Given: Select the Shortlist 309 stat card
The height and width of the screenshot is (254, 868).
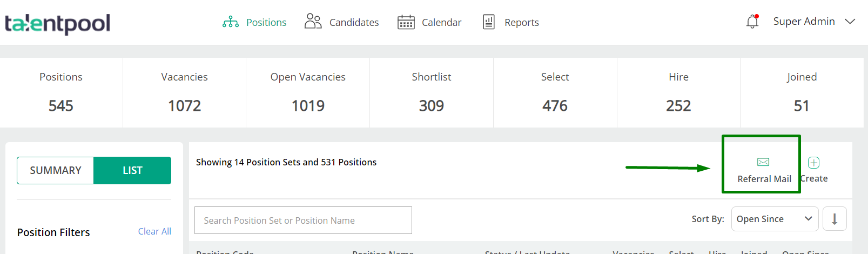Looking at the screenshot, I should (432, 92).
